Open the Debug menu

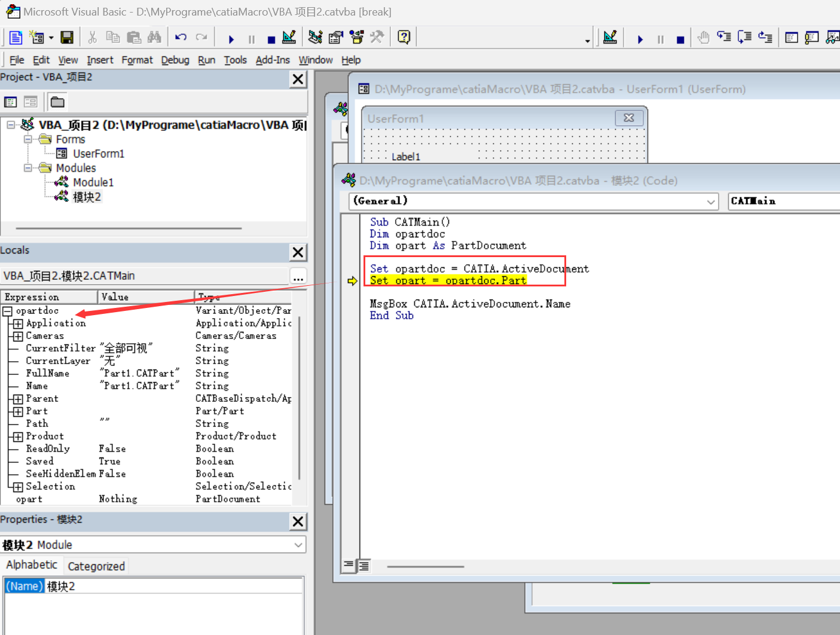175,60
